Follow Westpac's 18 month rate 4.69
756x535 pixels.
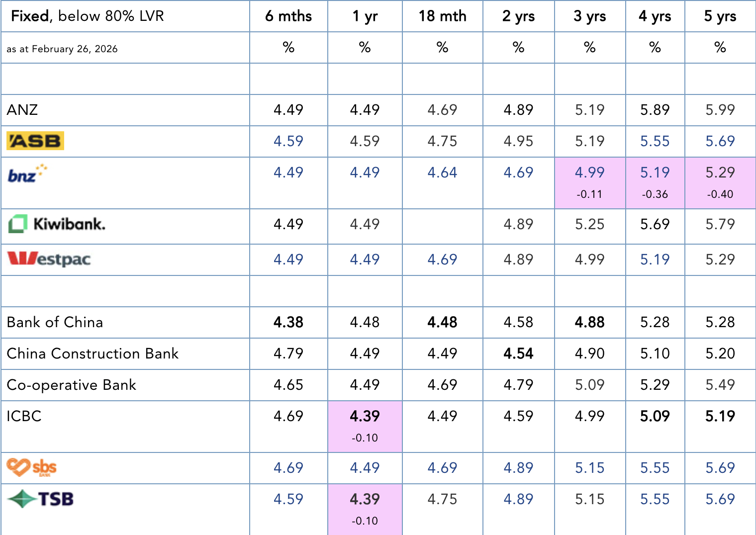point(442,260)
